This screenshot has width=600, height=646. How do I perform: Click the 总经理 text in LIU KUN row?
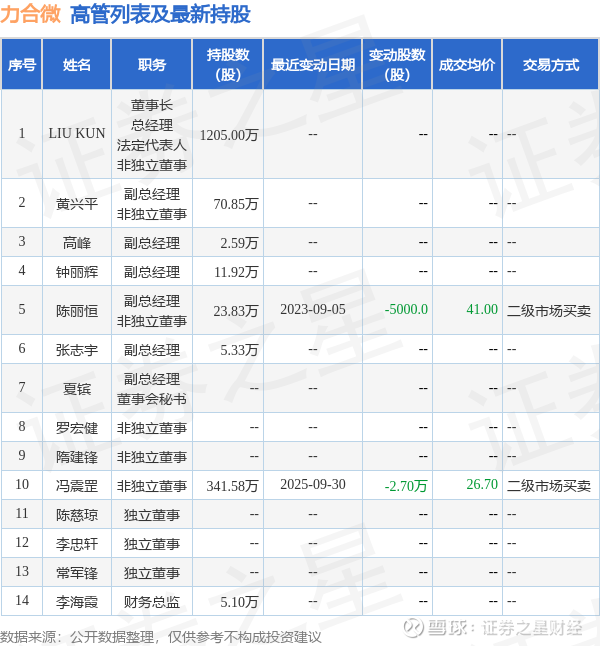pos(152,125)
